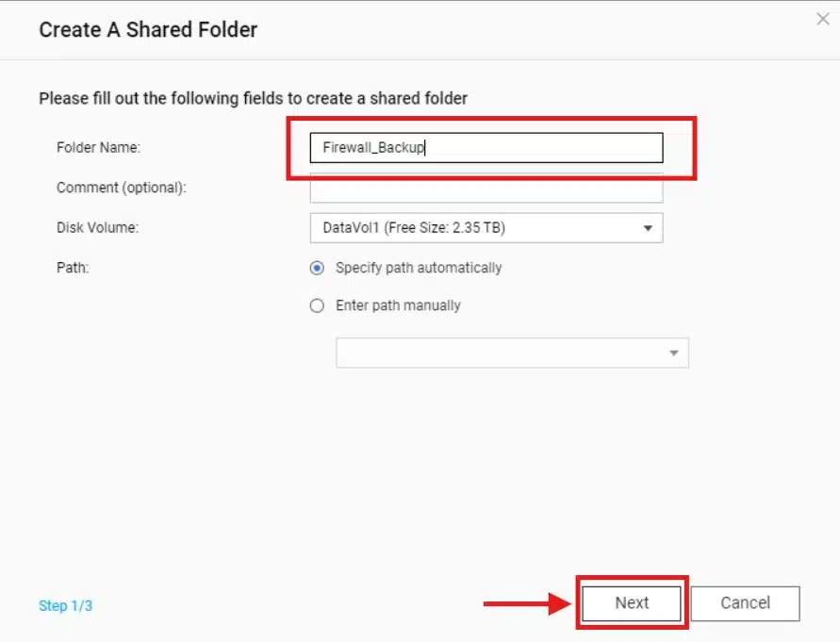Close the Create A Shared Folder dialog
This screenshot has width=840, height=642.
(822, 19)
